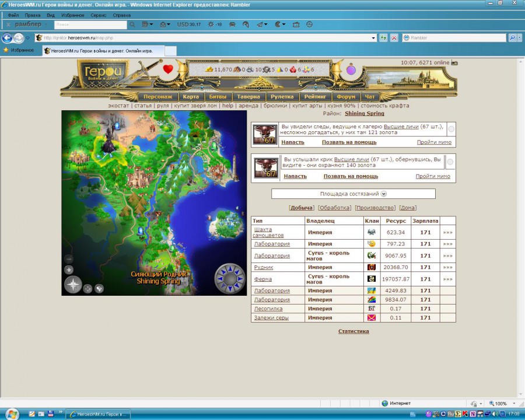
Task: Click Напасть for the 121 gold liches
Action: point(293,142)
